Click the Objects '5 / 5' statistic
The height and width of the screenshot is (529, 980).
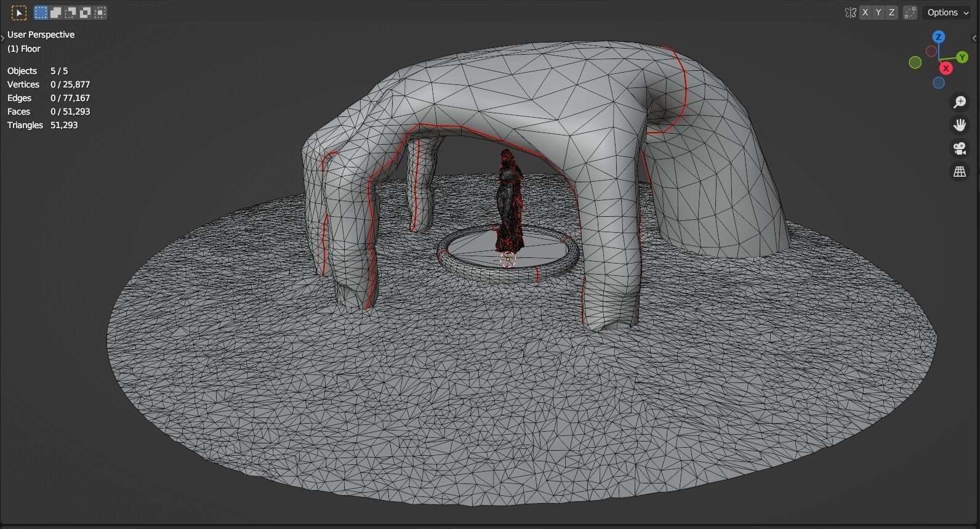[59, 71]
